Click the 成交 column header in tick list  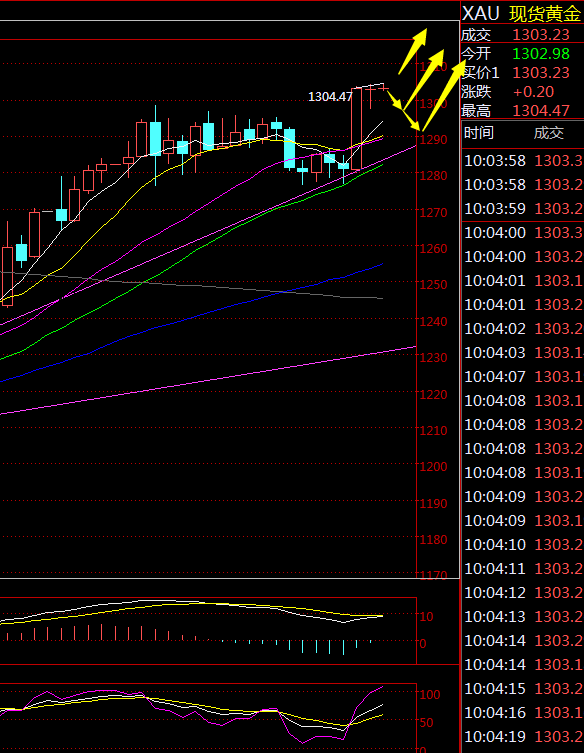548,133
